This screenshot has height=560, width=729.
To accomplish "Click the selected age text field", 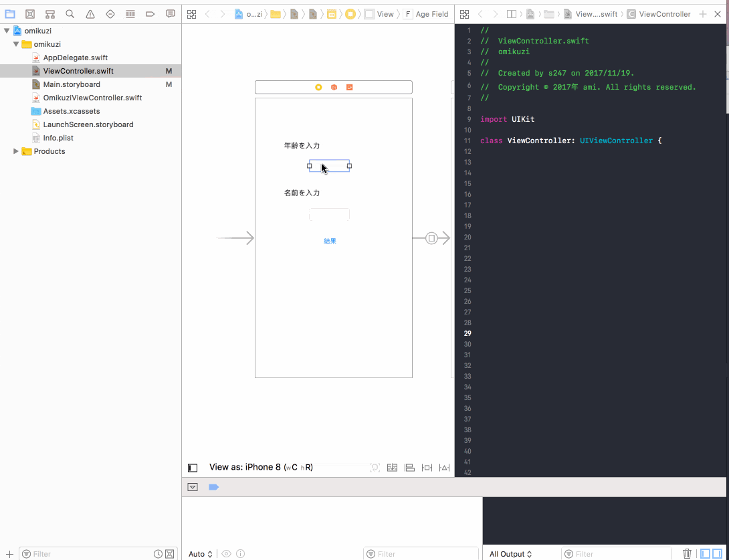I will (329, 166).
